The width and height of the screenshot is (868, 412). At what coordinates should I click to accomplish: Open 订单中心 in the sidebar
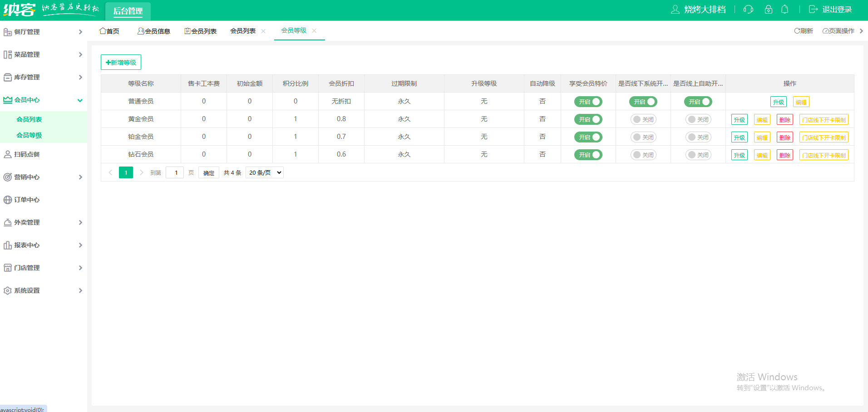coord(27,200)
